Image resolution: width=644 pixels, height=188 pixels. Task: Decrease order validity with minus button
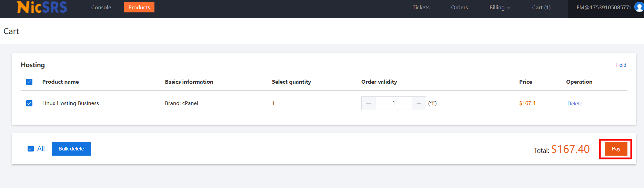(x=368, y=103)
